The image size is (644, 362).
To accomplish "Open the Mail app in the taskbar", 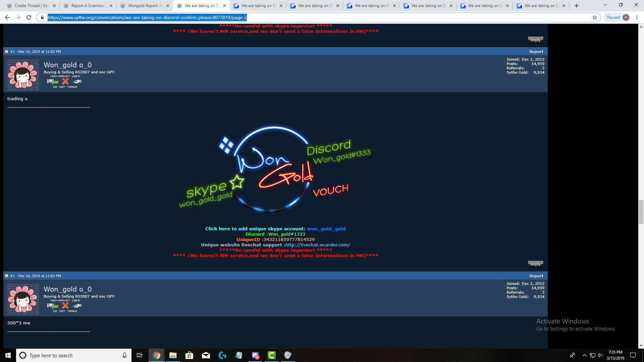I will click(x=206, y=355).
